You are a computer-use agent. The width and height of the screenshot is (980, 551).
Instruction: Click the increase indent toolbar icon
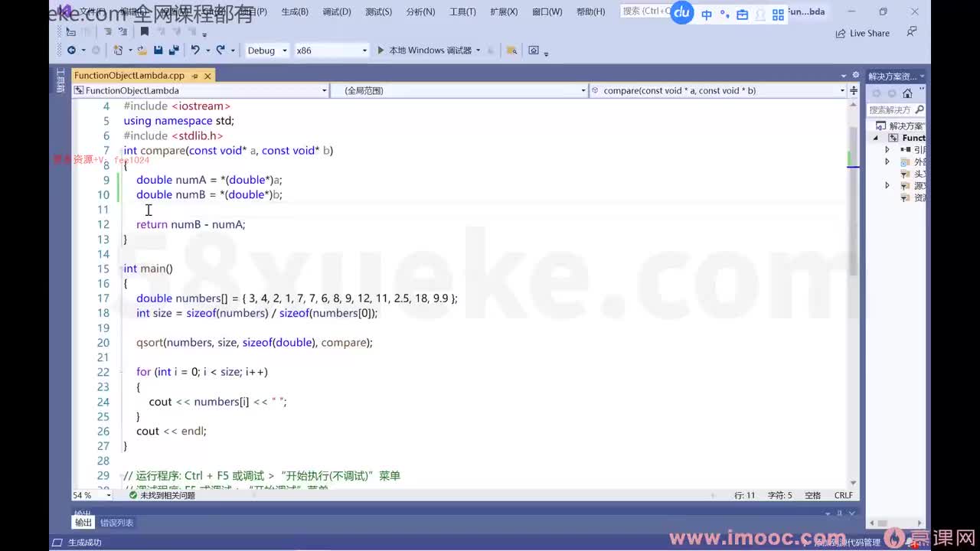coord(122,32)
